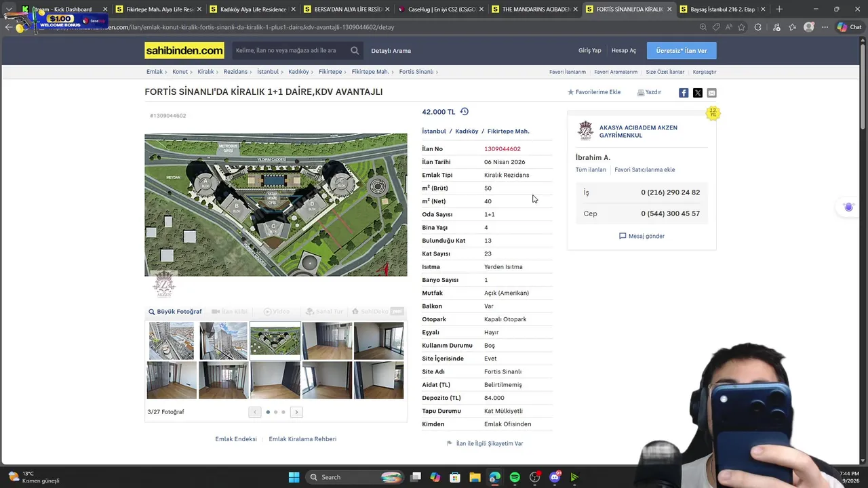Screen dimensions: 868x488
Task: Click the 13 yıl gold badge
Action: [712, 113]
